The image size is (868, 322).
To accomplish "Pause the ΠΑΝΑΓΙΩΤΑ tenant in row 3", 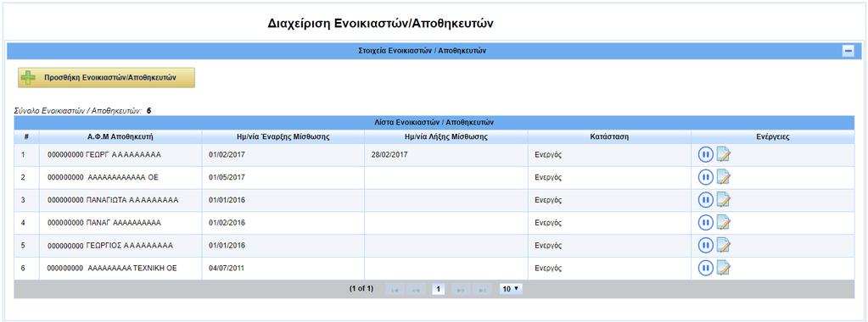I will 705,200.
